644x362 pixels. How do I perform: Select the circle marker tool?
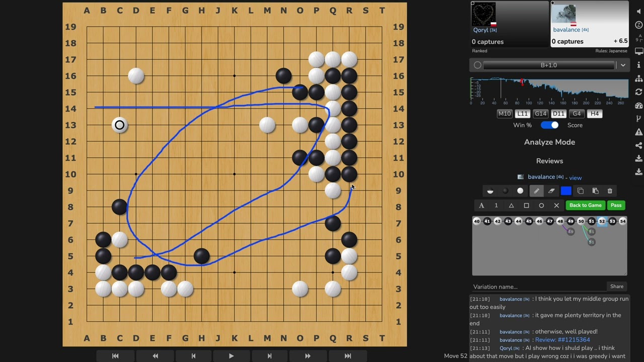[x=541, y=205]
